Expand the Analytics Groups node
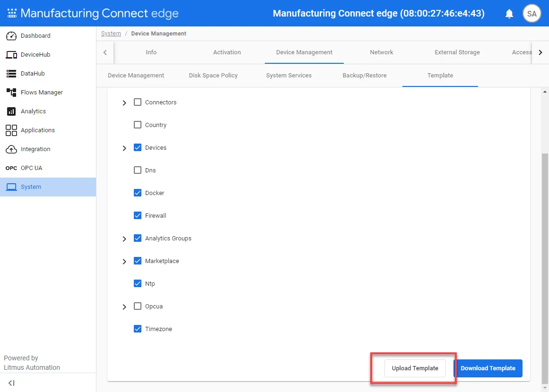This screenshot has width=549, height=392. click(124, 239)
